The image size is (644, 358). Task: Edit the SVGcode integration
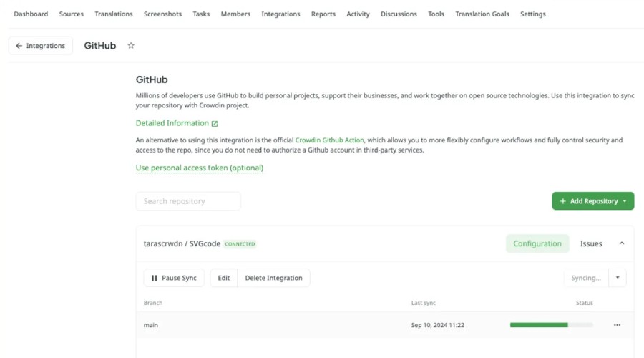(x=224, y=278)
